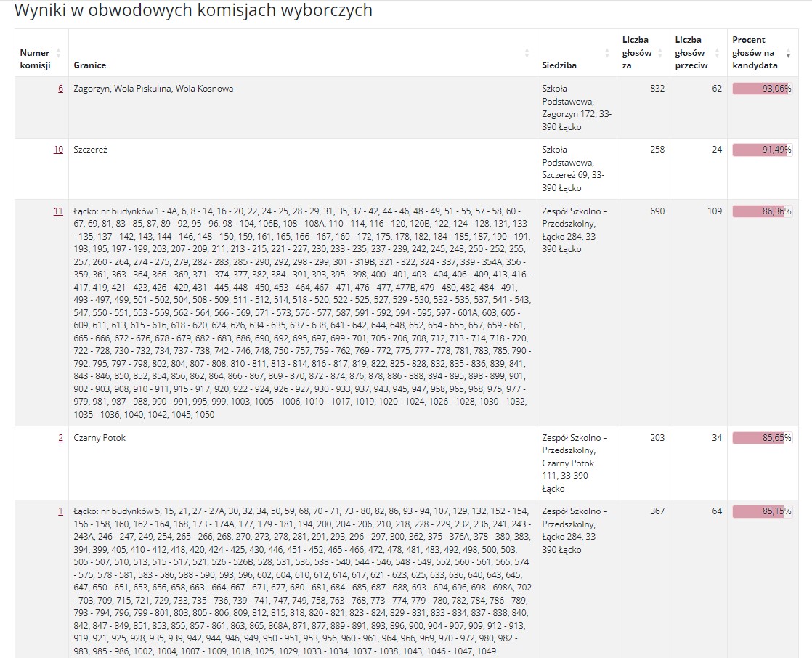Viewport: 812px width, 658px height.
Task: Click 'Szkoła Podstawowa, Zagorzyn 172' seat cell
Action: [577, 107]
